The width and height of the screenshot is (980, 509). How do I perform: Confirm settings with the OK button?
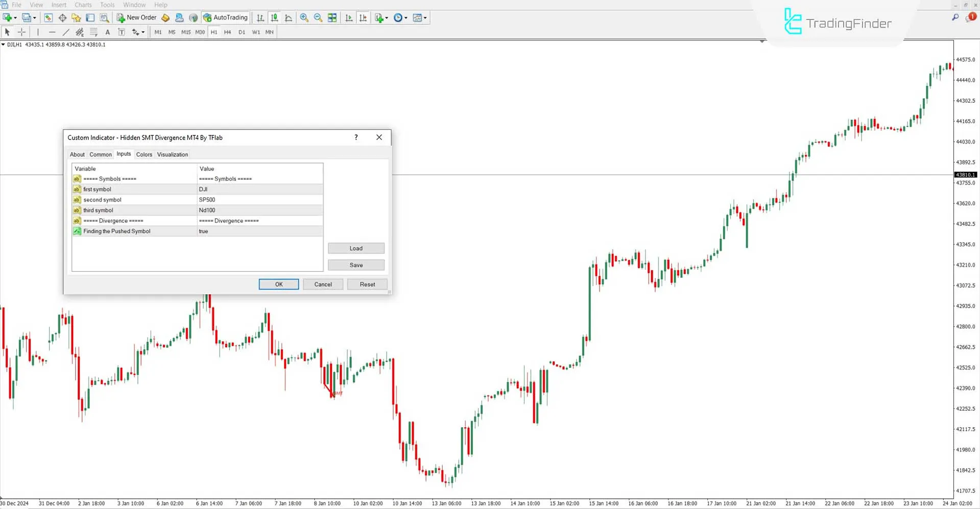click(278, 284)
